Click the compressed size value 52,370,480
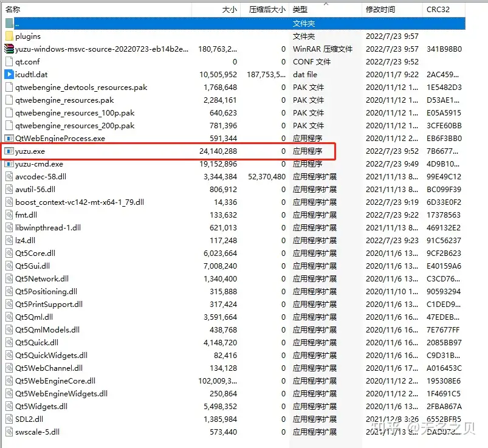488x448 pixels. (267, 177)
